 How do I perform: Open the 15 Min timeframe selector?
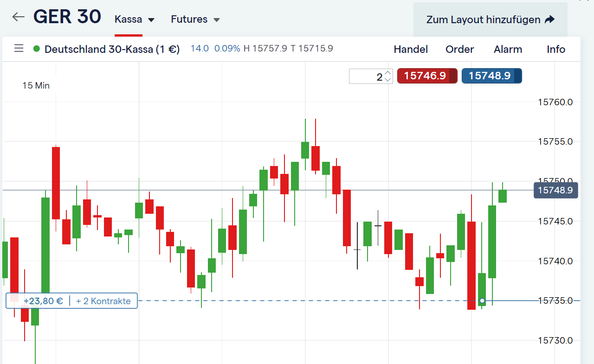click(36, 86)
